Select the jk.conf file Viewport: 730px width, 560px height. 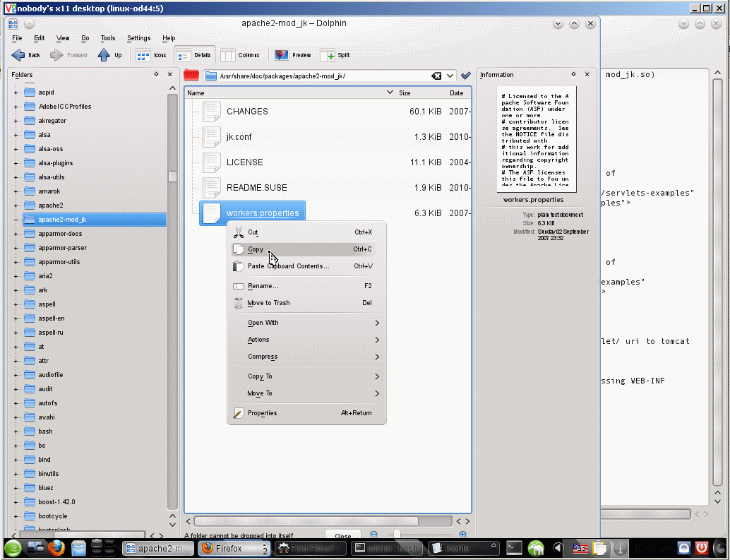click(239, 137)
